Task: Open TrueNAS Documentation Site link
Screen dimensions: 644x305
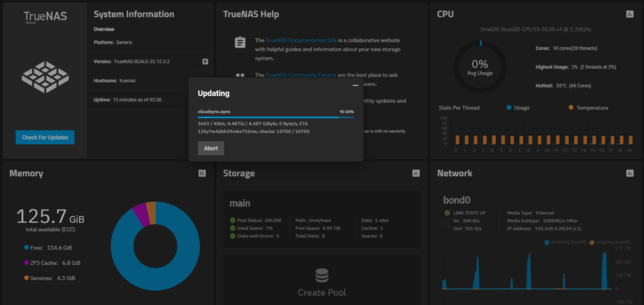Action: tap(301, 40)
